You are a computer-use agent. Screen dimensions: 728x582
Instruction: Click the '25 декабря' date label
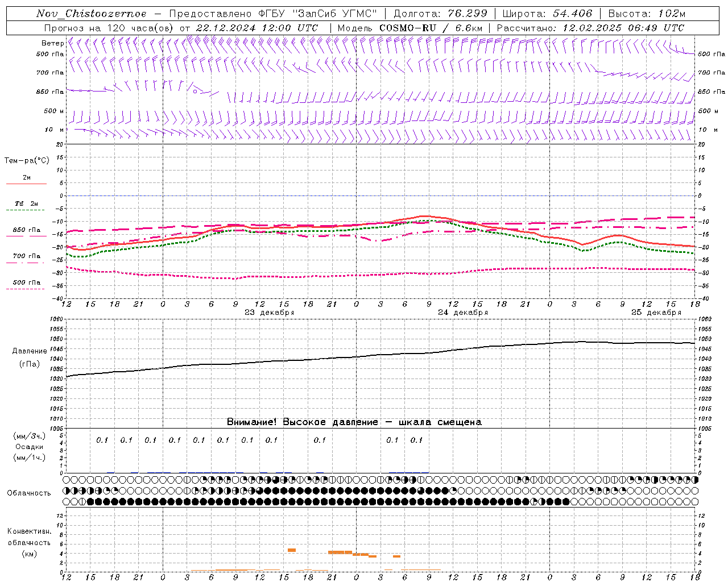(x=656, y=313)
